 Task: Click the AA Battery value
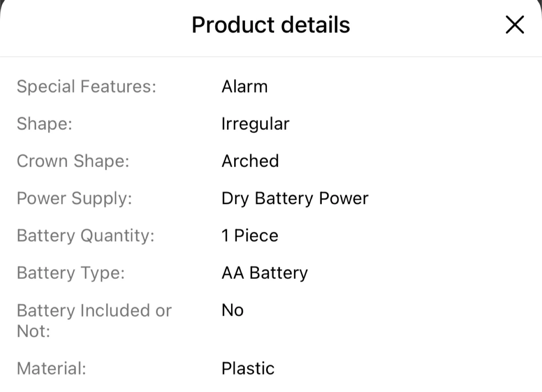click(x=265, y=273)
